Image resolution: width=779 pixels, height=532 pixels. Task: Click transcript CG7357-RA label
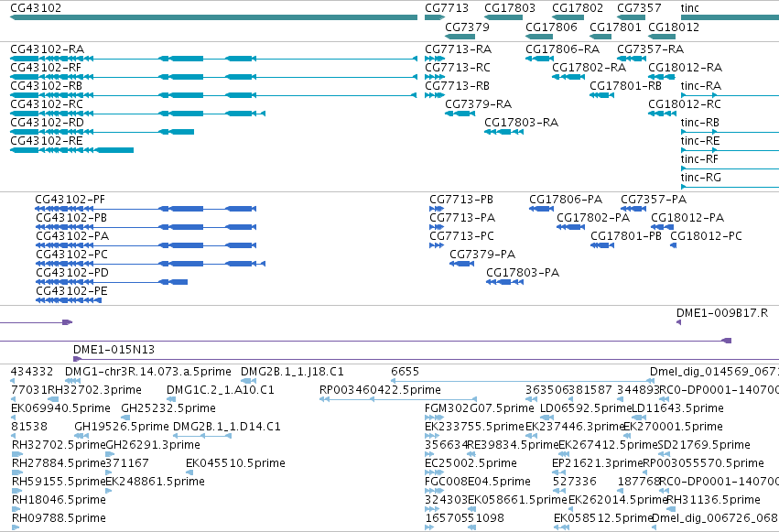point(650,49)
